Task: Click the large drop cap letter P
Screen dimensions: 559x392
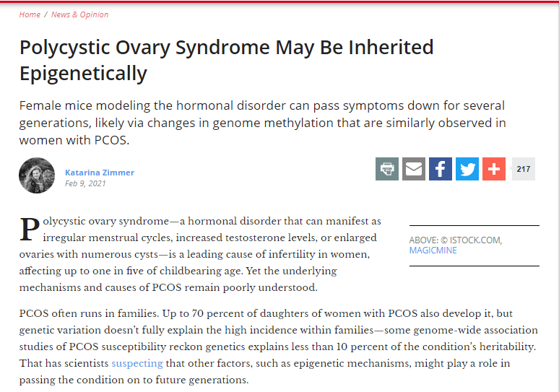Action: [x=30, y=230]
